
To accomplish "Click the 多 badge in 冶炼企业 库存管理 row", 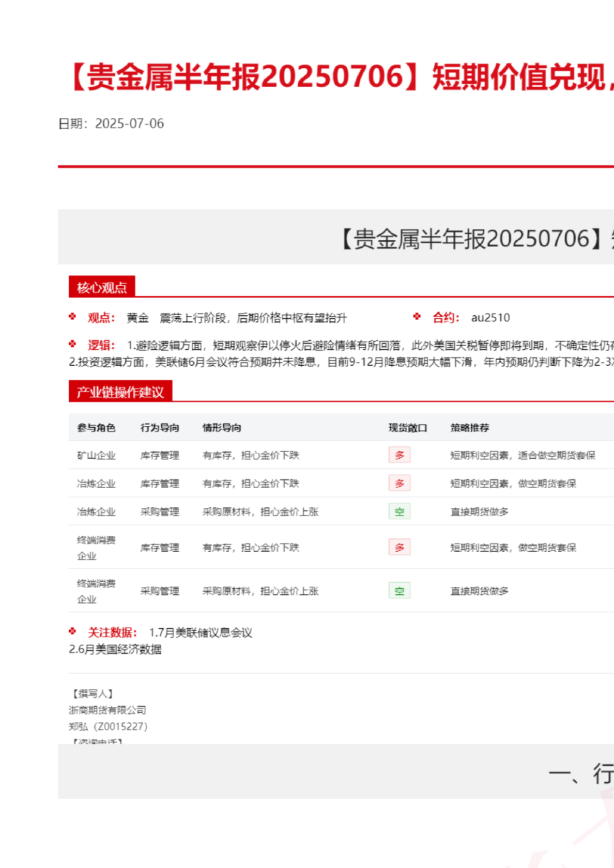I will [400, 483].
